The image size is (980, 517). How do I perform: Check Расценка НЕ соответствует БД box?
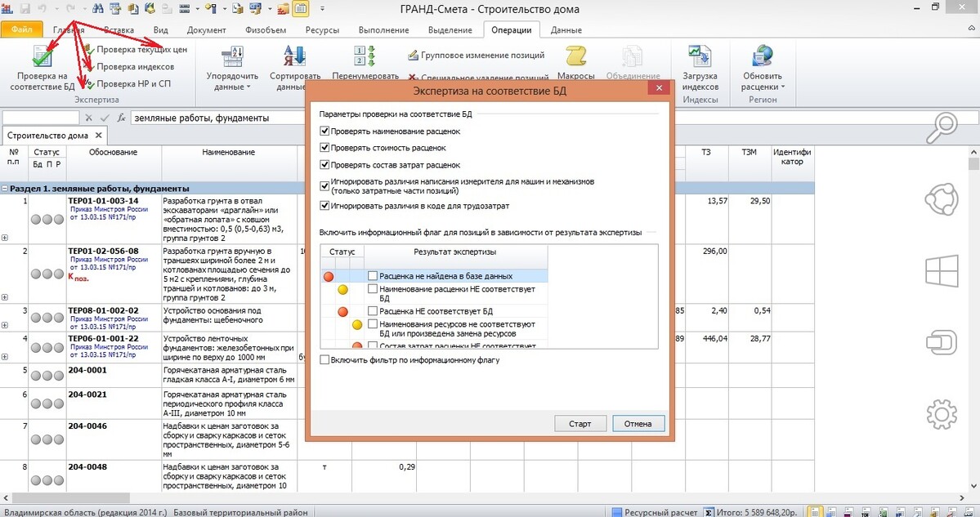373,311
